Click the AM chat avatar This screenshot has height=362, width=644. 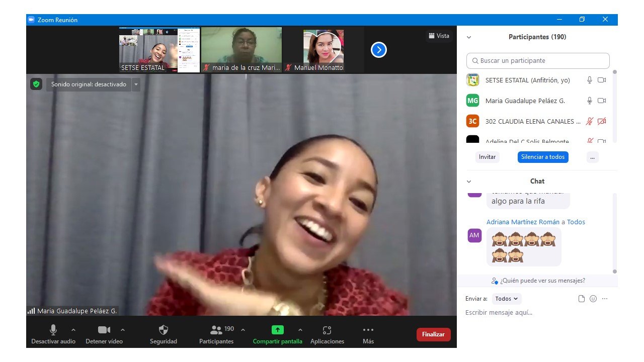474,235
